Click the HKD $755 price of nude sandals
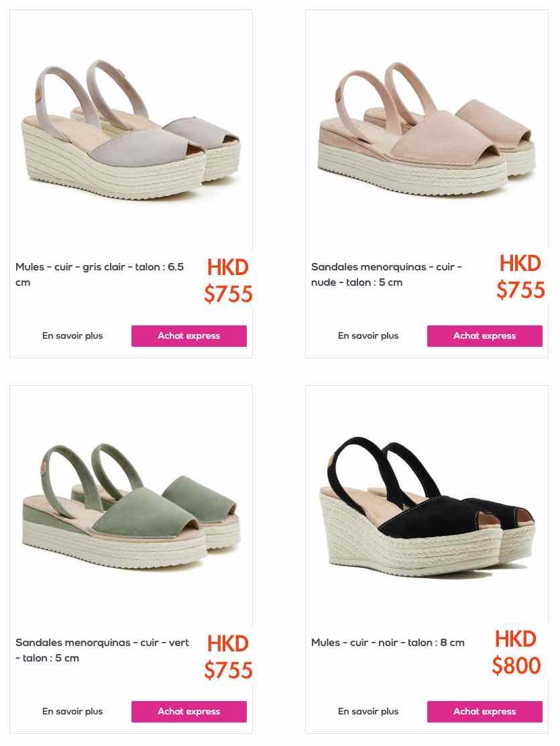 [x=520, y=277]
